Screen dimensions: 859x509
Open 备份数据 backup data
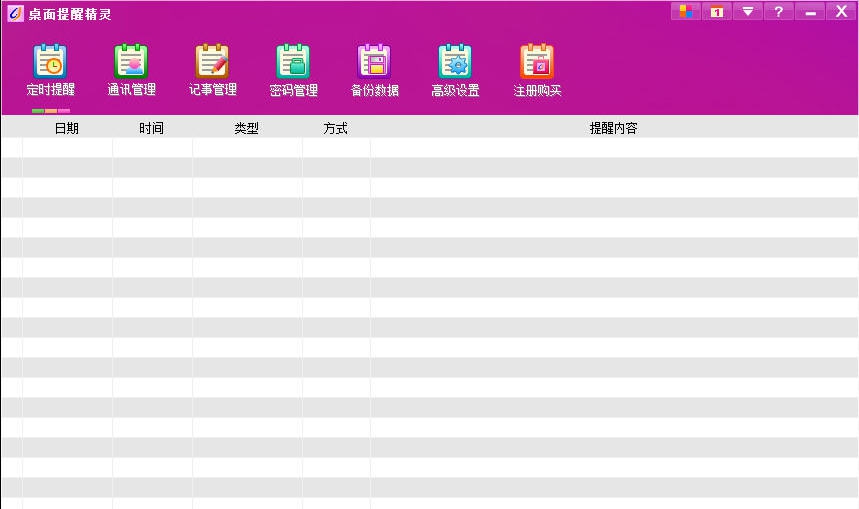pyautogui.click(x=375, y=70)
